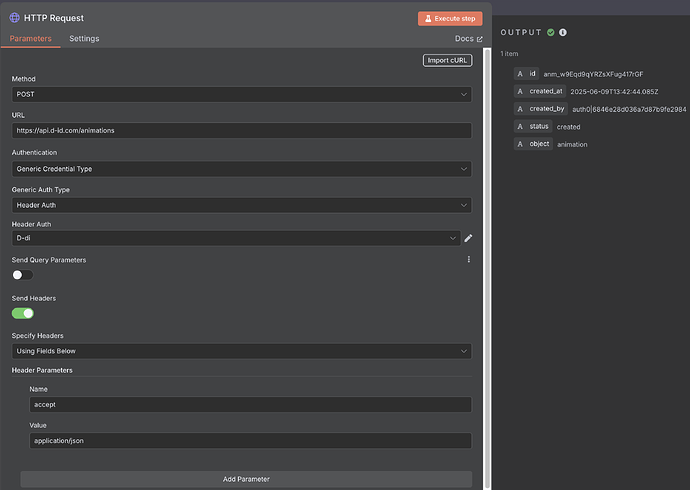Click the type icon next to created_by
This screenshot has height=490, width=690.
click(520, 109)
